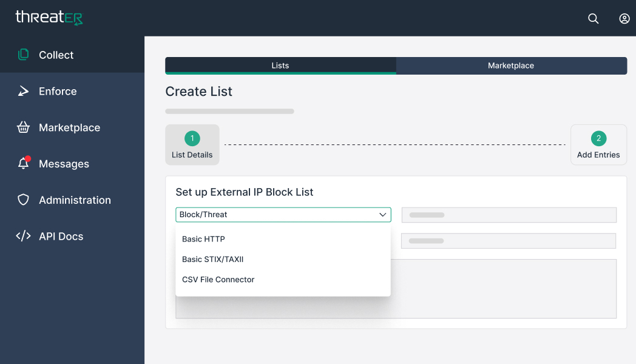Switch to the Marketplace tab

511,66
